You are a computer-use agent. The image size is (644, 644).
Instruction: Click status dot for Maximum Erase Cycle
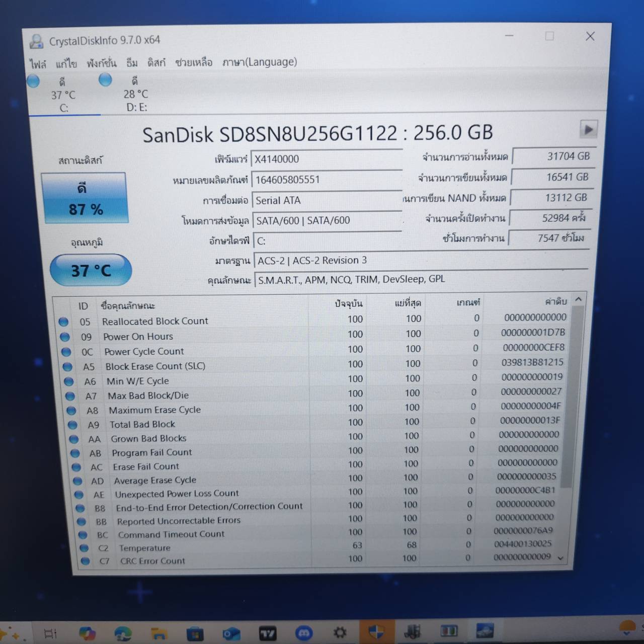pyautogui.click(x=71, y=411)
